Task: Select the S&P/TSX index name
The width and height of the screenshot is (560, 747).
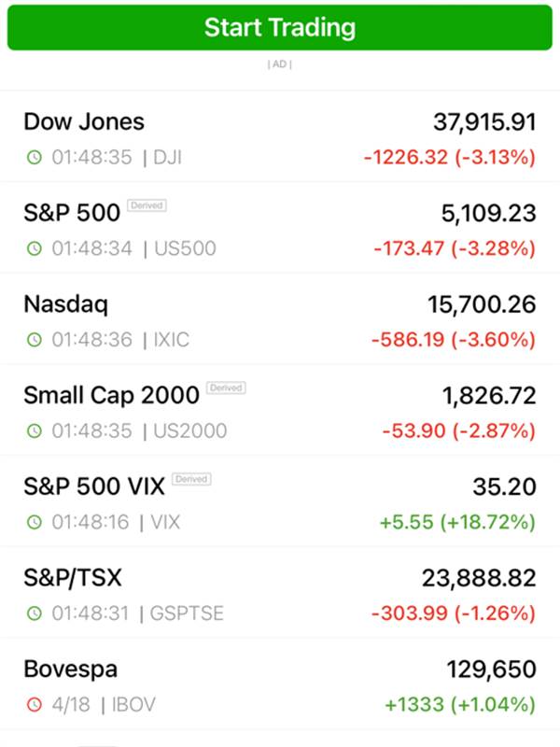Action: coord(73,578)
